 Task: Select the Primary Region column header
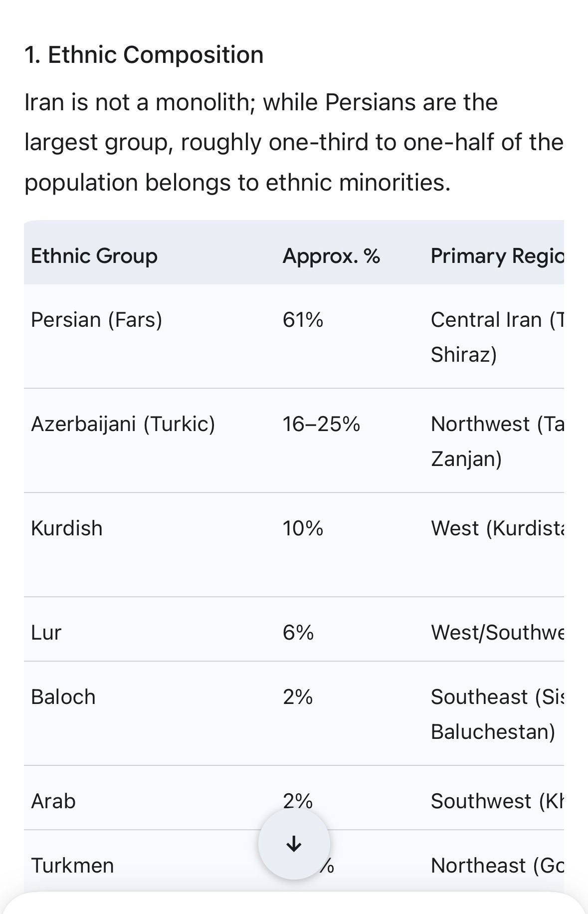pyautogui.click(x=497, y=256)
